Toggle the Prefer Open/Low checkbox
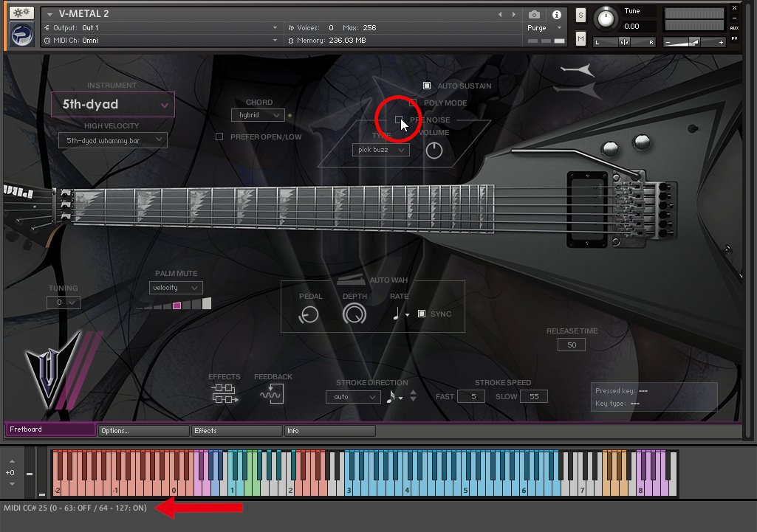Viewport: 757px width, 532px height. (219, 137)
